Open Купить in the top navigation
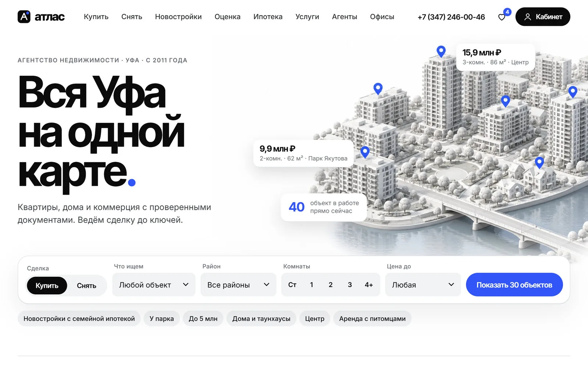 [96, 17]
